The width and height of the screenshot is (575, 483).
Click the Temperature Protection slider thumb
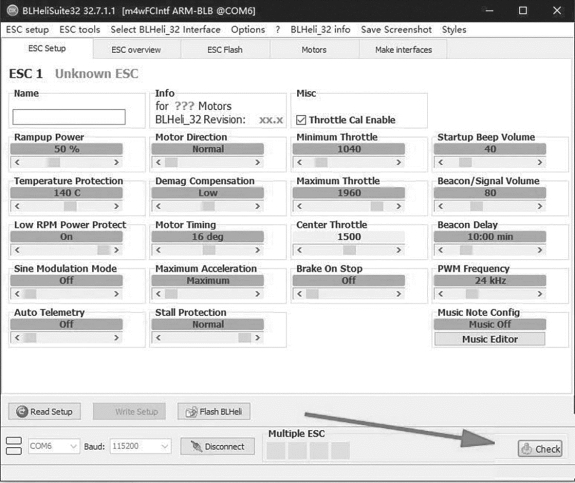pyautogui.click(x=70, y=206)
